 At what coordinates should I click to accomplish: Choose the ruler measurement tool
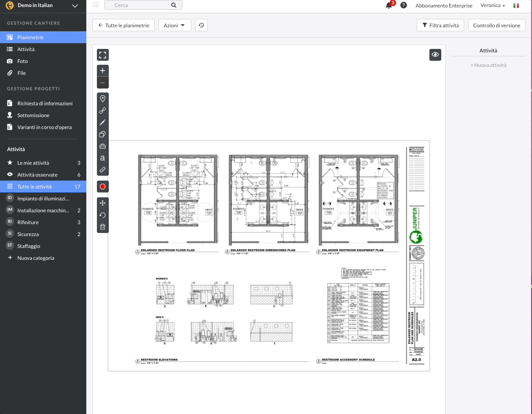[x=103, y=170]
